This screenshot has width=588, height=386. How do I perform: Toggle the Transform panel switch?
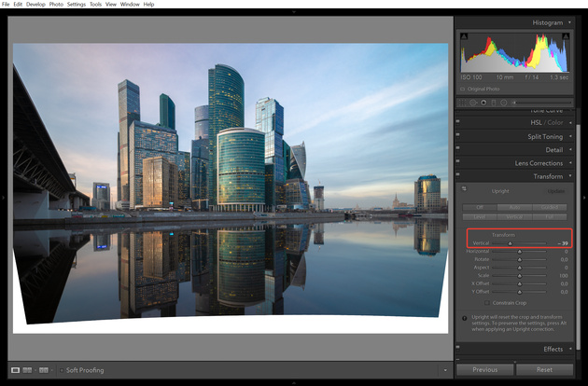pos(458,174)
